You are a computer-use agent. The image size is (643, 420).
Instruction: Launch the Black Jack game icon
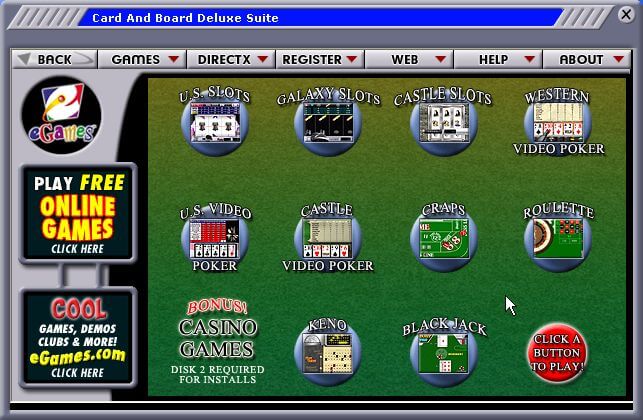tap(444, 353)
